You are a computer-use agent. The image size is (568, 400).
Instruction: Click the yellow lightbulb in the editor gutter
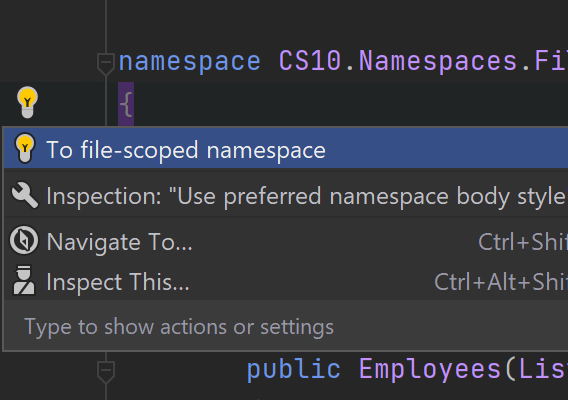tap(28, 103)
